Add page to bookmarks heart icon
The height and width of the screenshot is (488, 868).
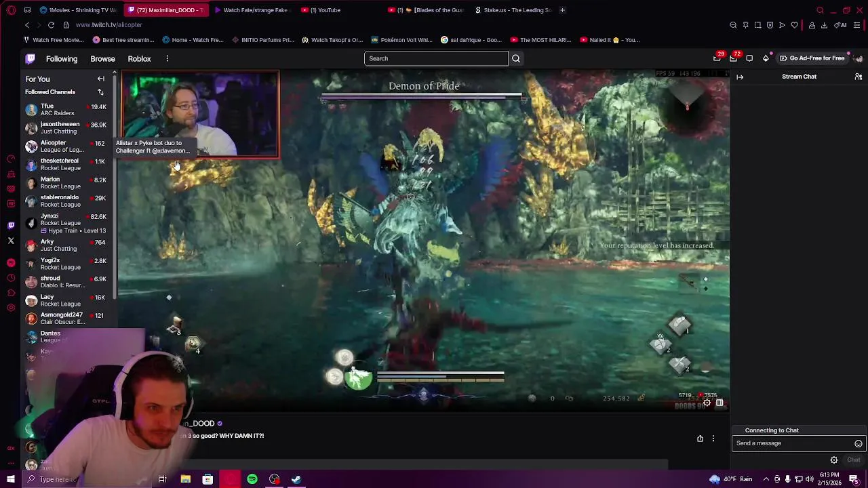(794, 25)
